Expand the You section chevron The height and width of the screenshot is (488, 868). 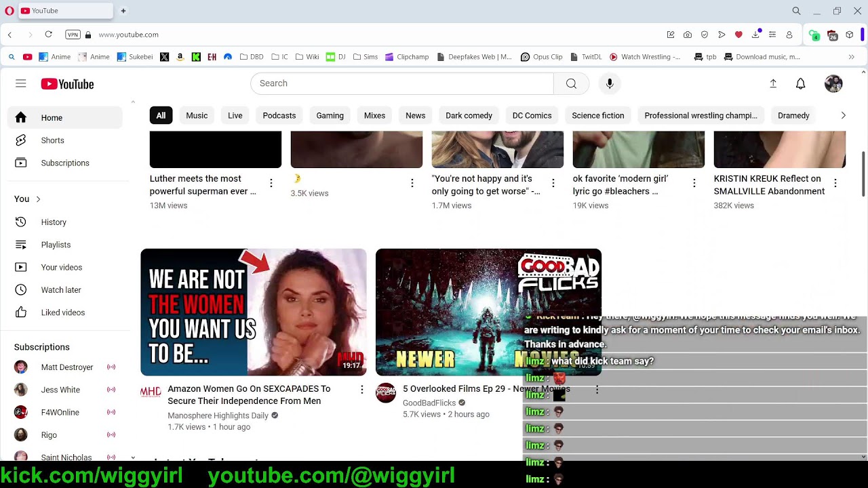click(x=38, y=199)
